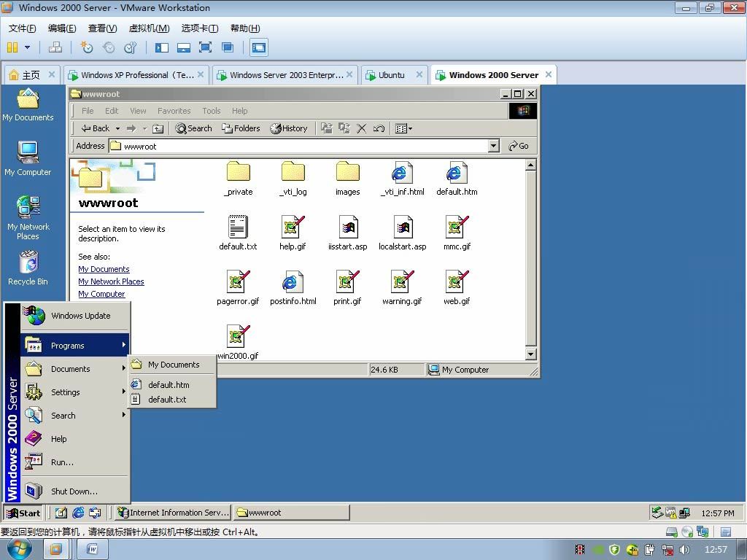The width and height of the screenshot is (747, 560).
Task: Click the scroll down arrow in wwwroot window
Action: [530, 354]
